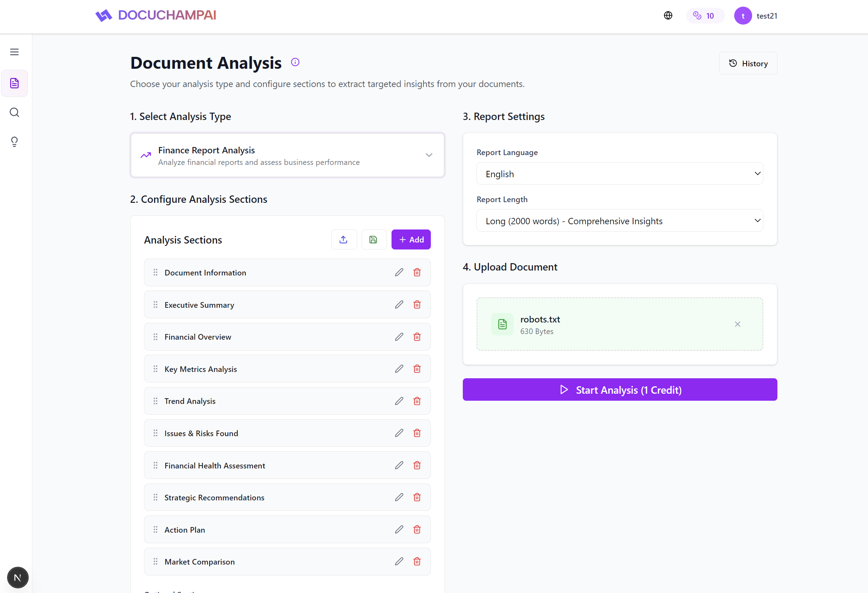This screenshot has width=868, height=593.
Task: Edit the Key Metrics Analysis section
Action: (399, 369)
